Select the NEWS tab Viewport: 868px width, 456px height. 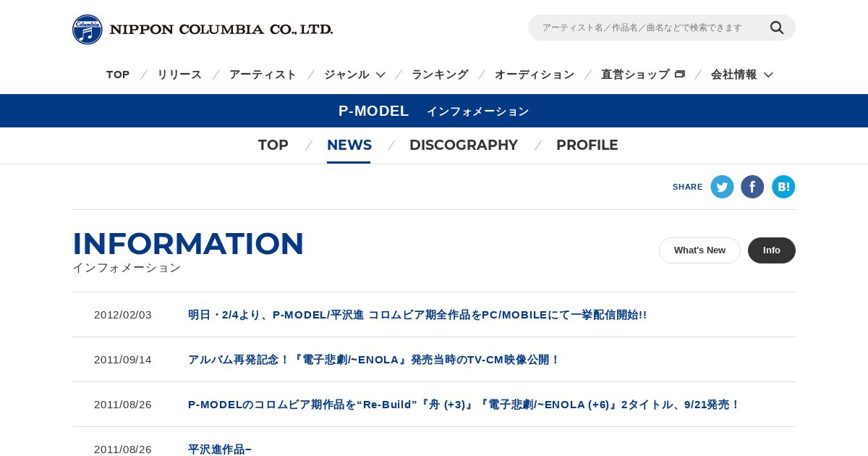click(x=349, y=145)
